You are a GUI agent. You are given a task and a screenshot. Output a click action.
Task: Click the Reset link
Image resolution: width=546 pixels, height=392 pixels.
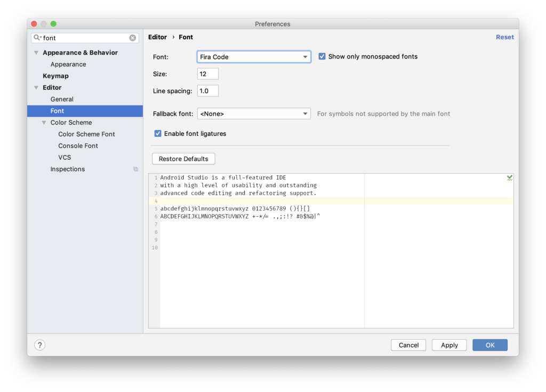504,37
